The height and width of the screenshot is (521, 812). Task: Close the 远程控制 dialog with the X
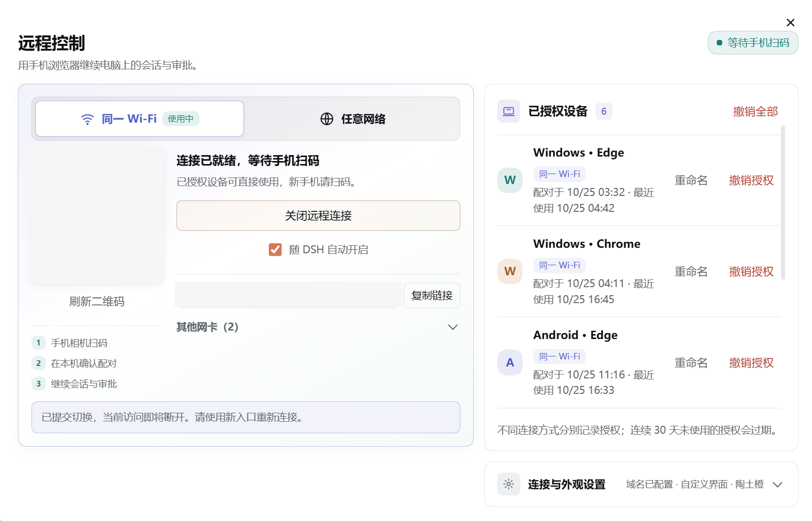tap(790, 22)
